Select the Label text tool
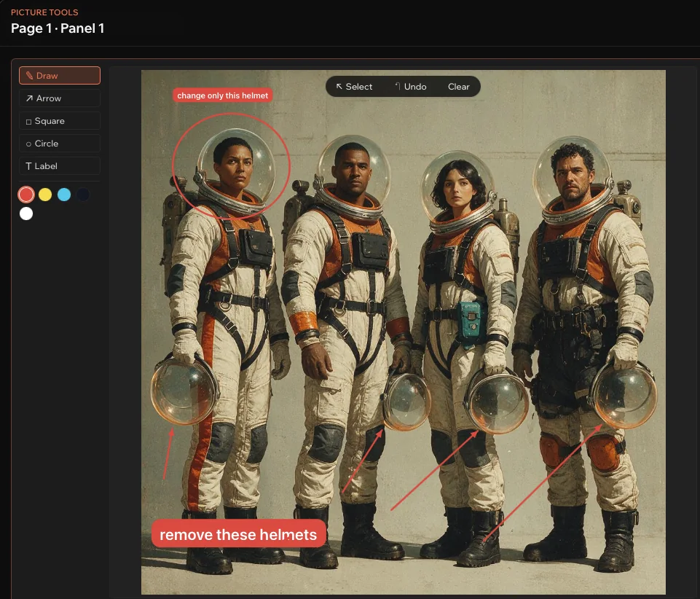 click(x=60, y=166)
